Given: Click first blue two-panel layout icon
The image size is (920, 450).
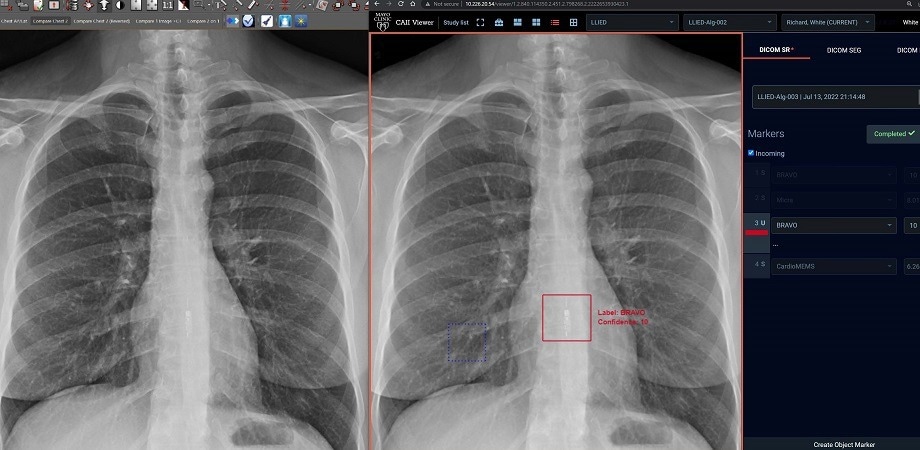Looking at the screenshot, I should [x=518, y=22].
